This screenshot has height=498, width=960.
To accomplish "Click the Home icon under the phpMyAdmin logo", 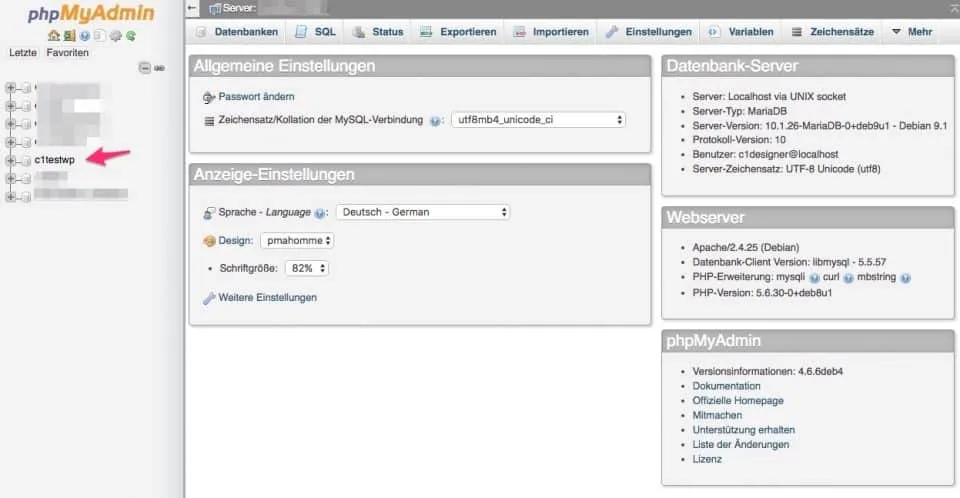I will pos(53,36).
